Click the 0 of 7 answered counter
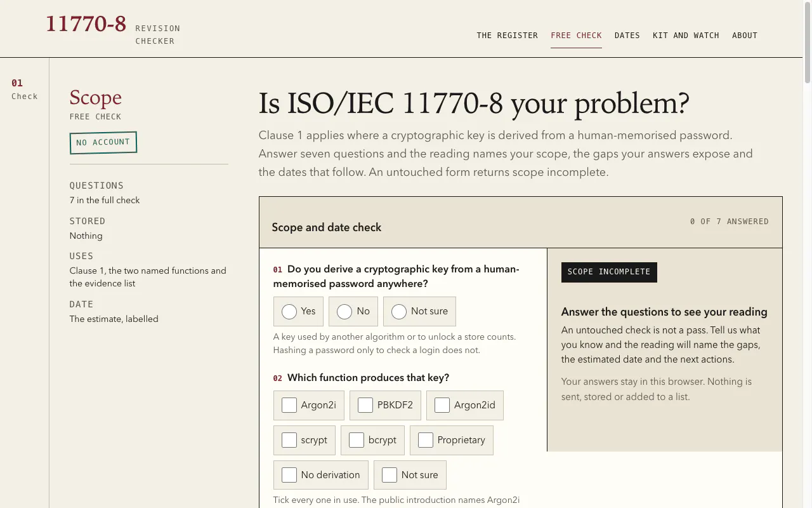The image size is (812, 508). click(730, 222)
